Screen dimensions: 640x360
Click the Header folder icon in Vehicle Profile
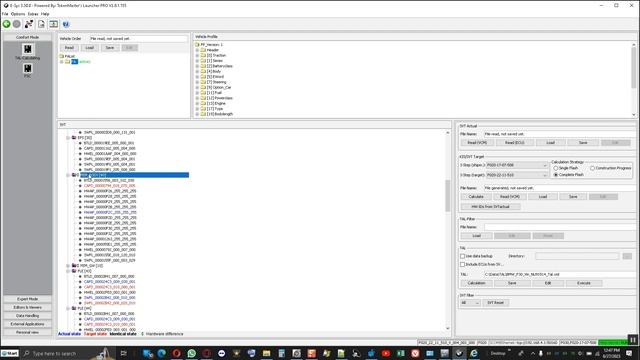203,50
